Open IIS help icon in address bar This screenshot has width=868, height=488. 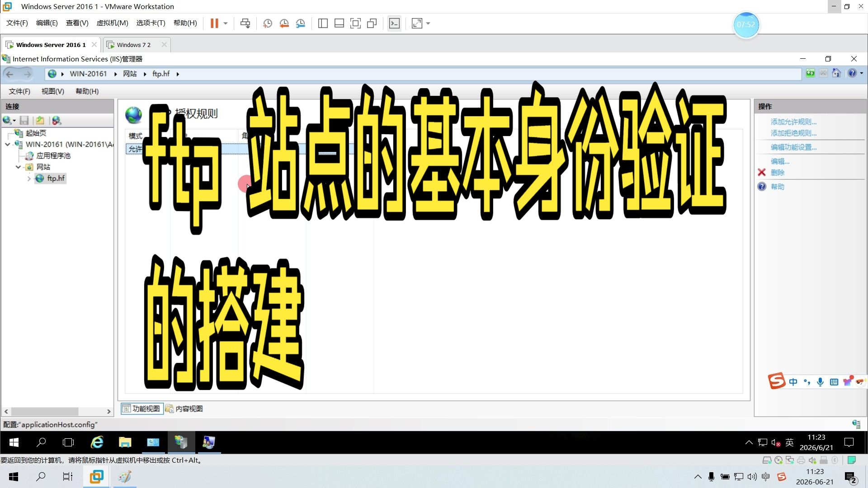coord(852,73)
